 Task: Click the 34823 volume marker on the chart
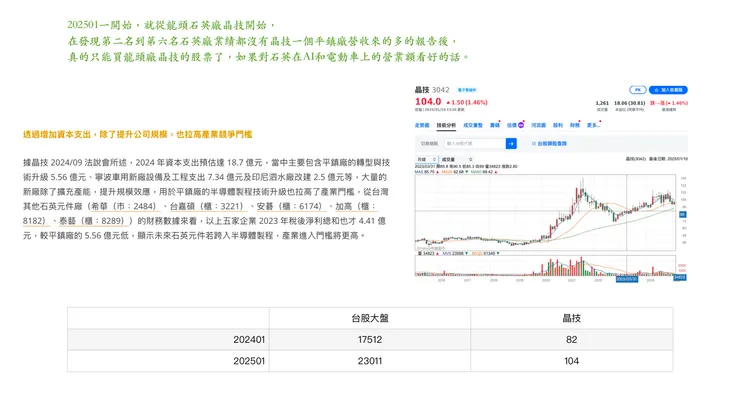(680, 277)
